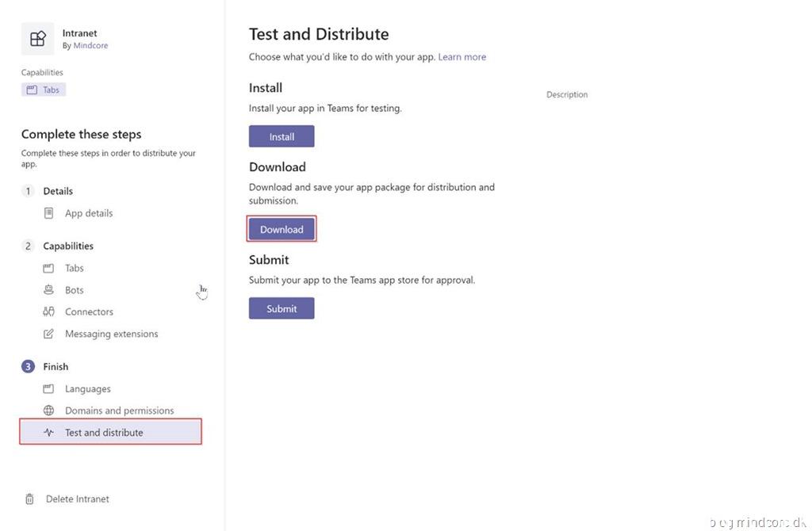This screenshot has width=812, height=531.
Task: Download the app package
Action: click(282, 230)
